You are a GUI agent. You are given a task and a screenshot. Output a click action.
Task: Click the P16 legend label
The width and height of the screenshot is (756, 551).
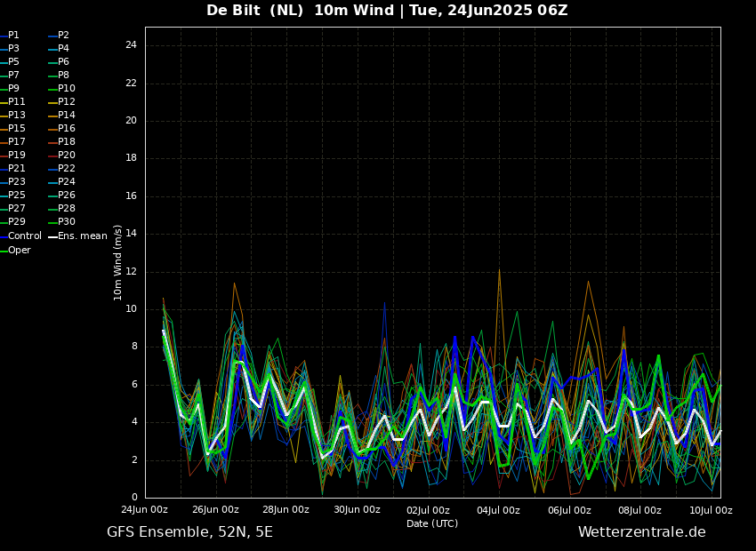point(67,129)
